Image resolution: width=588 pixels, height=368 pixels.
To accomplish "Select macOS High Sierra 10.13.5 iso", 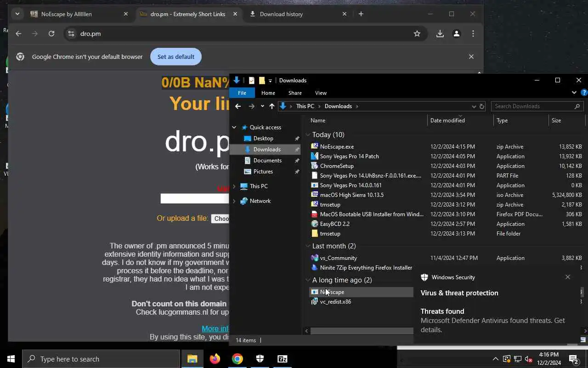I will [352, 195].
